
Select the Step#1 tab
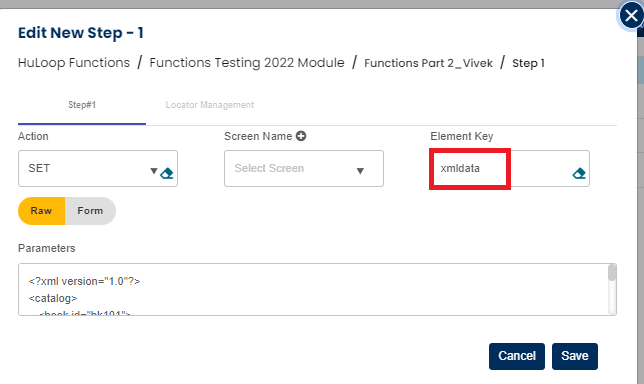pyautogui.click(x=82, y=105)
